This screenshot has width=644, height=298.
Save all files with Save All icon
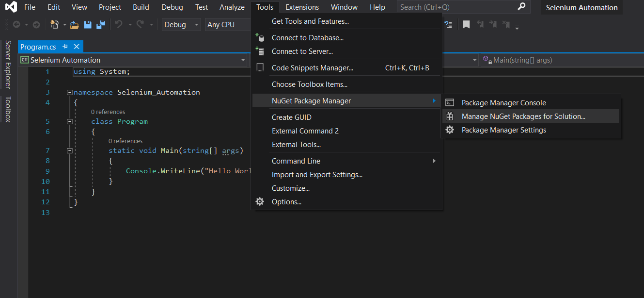100,24
